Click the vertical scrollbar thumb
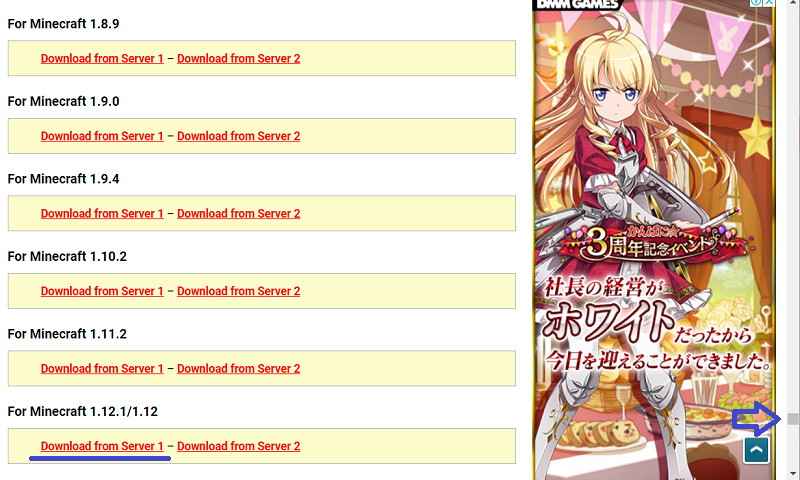 pyautogui.click(x=792, y=419)
